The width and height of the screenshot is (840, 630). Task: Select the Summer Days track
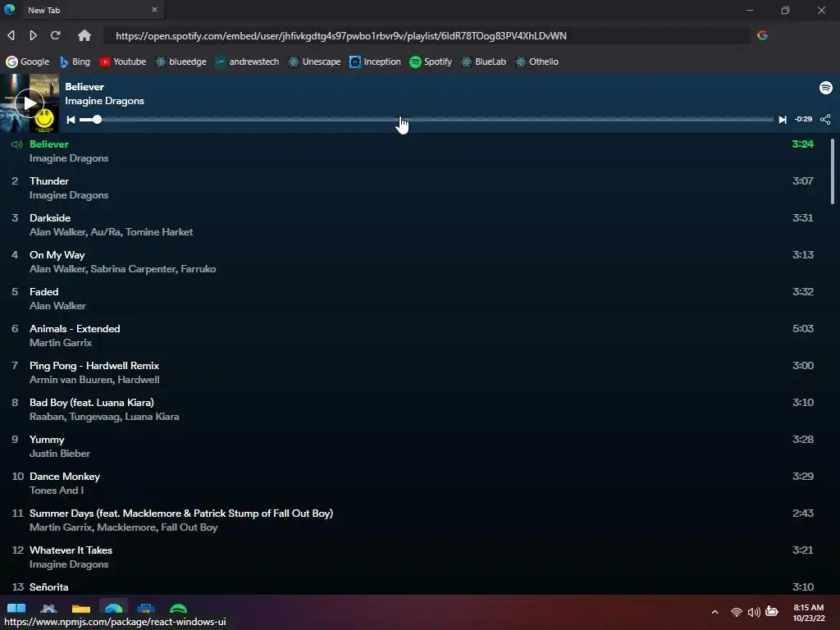413,521
